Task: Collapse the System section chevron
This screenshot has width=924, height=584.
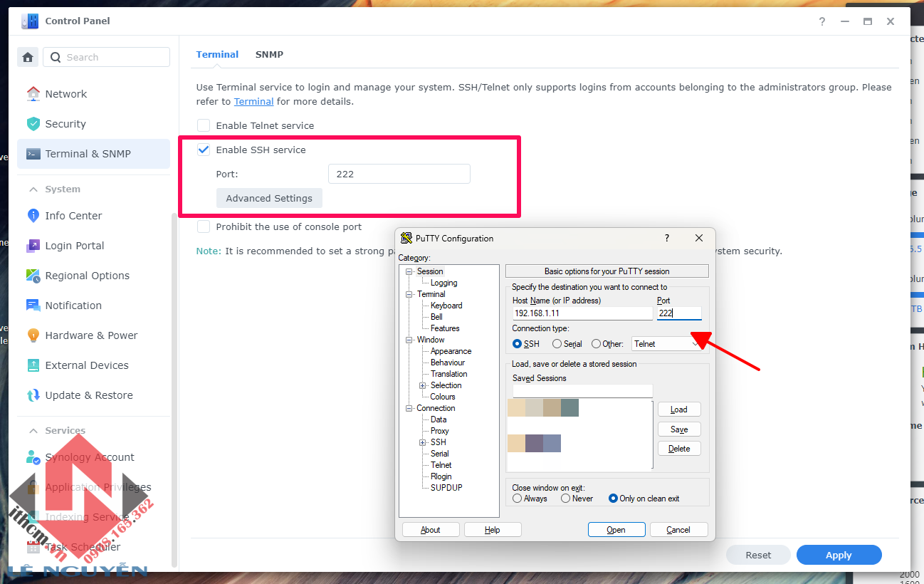Action: pyautogui.click(x=33, y=189)
